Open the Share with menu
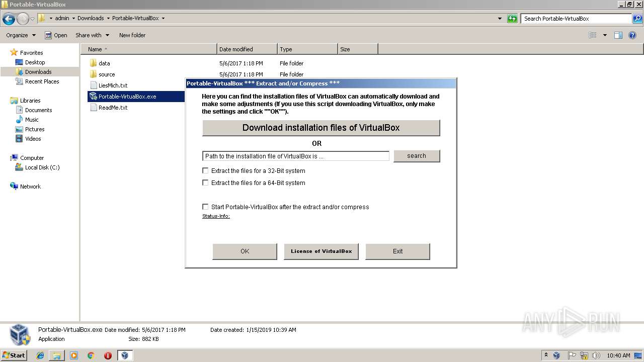 [92, 35]
